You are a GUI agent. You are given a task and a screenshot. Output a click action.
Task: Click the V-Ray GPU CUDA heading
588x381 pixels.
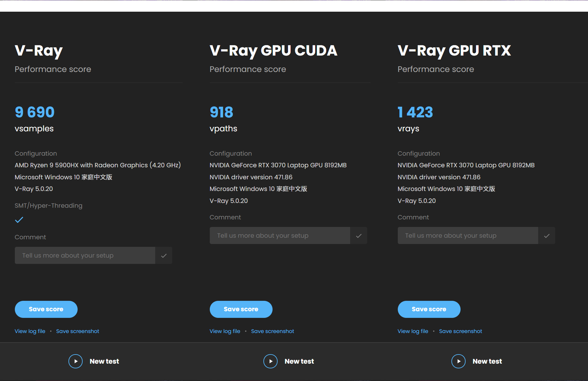tap(273, 51)
